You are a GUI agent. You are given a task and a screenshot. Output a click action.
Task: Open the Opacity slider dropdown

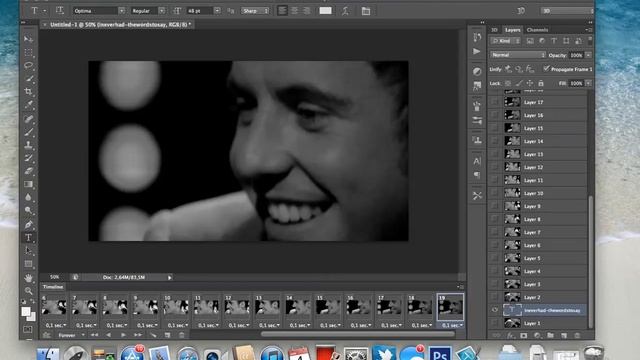point(588,55)
